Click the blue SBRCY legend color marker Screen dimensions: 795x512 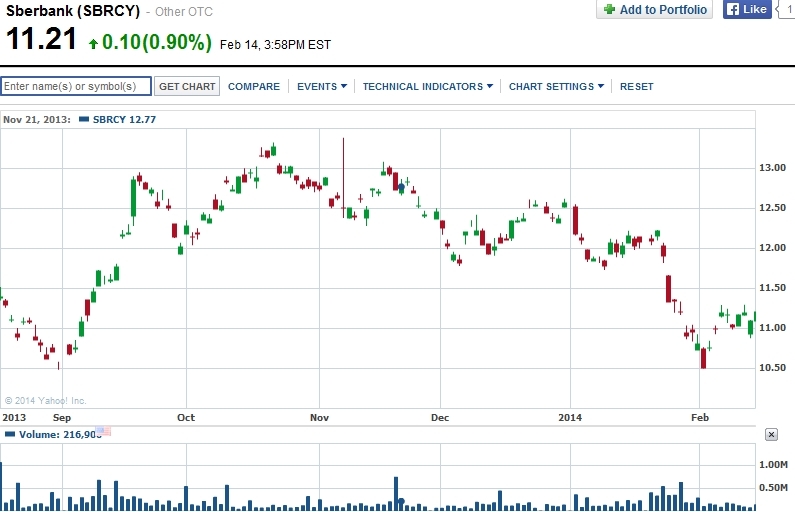[x=84, y=119]
